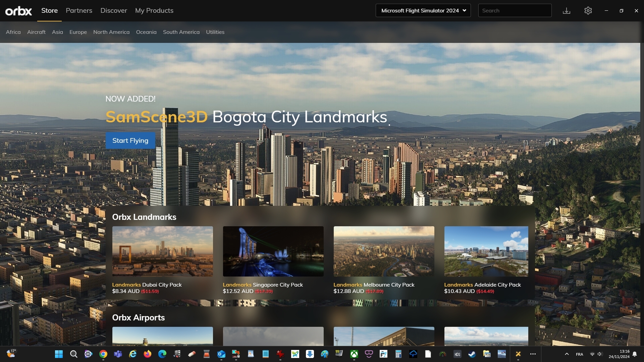This screenshot has width=644, height=362.
Task: Open the taskbar overflow three-dots menu
Action: [x=533, y=354]
